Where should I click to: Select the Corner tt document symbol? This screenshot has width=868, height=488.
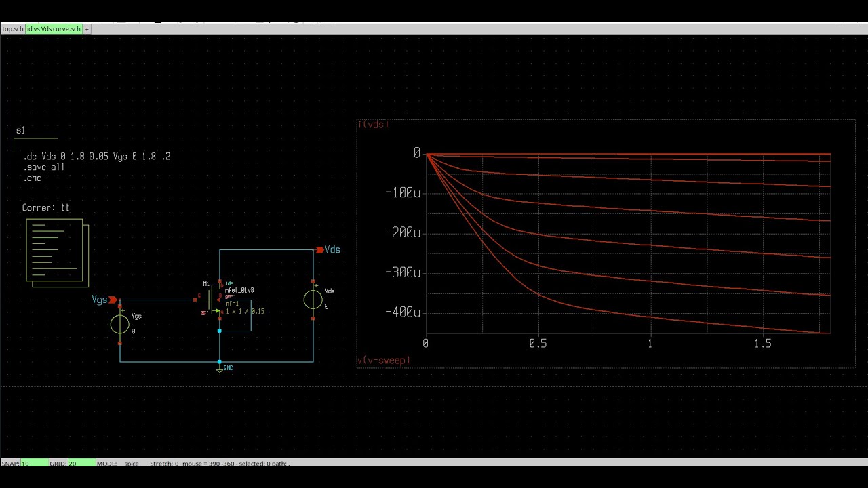click(57, 252)
